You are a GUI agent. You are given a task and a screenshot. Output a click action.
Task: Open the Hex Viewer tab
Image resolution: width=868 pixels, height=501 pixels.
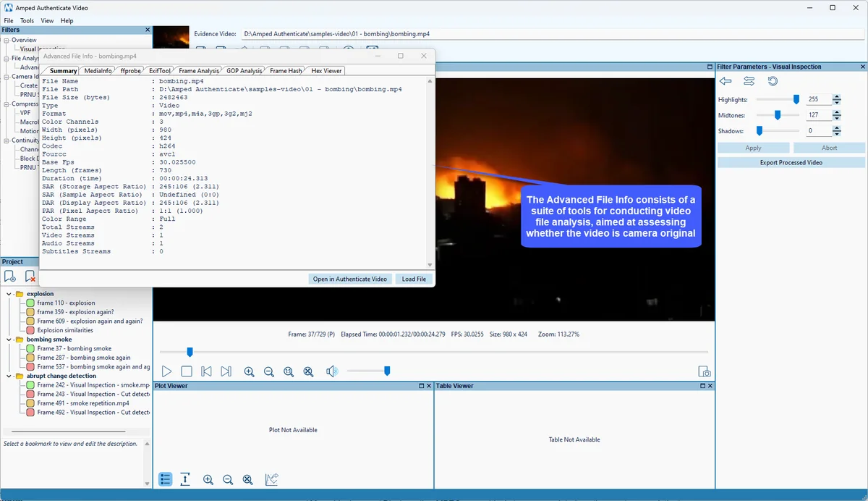coord(326,71)
